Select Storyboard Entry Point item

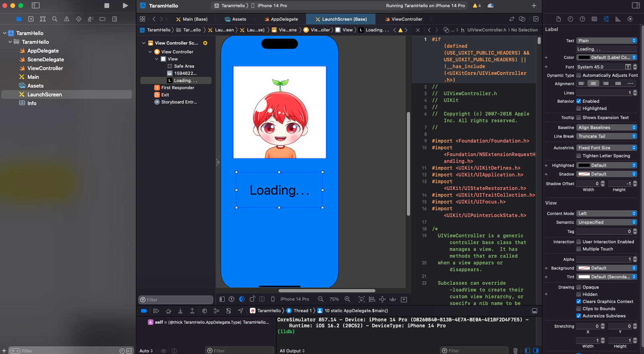coord(179,102)
